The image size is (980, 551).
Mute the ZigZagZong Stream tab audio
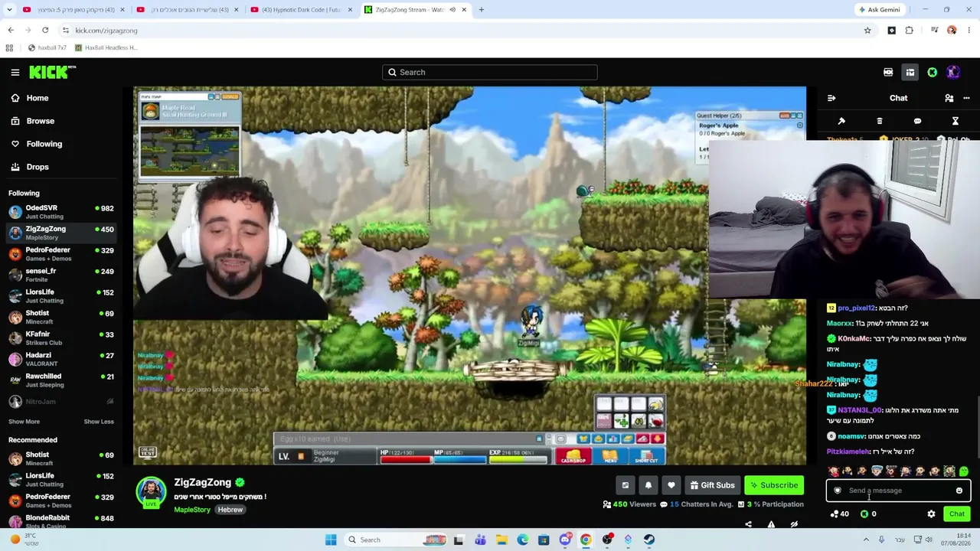(x=452, y=10)
